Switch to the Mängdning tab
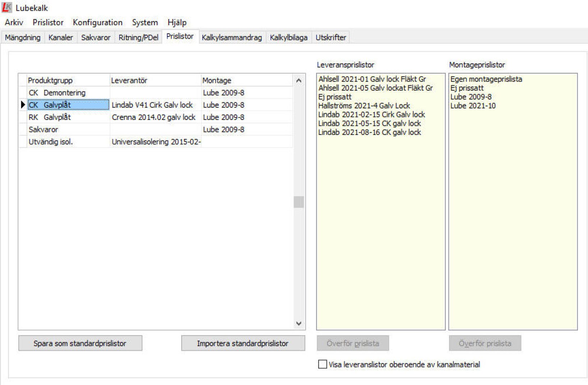Image resolution: width=588 pixels, height=385 pixels. coord(23,37)
